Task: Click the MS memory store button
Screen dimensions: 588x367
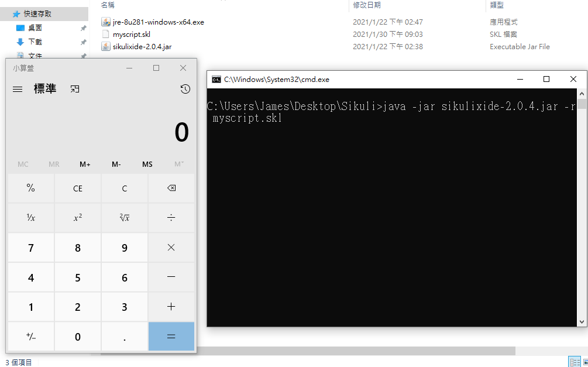Action: [147, 164]
